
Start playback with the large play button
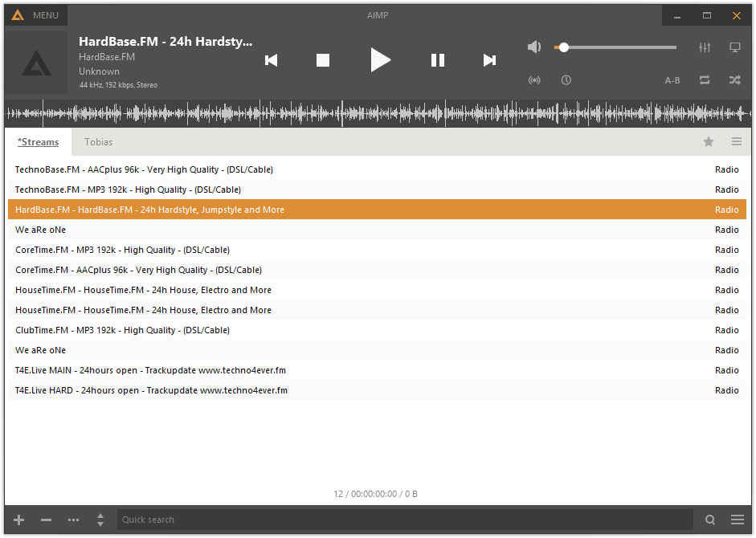pos(380,60)
